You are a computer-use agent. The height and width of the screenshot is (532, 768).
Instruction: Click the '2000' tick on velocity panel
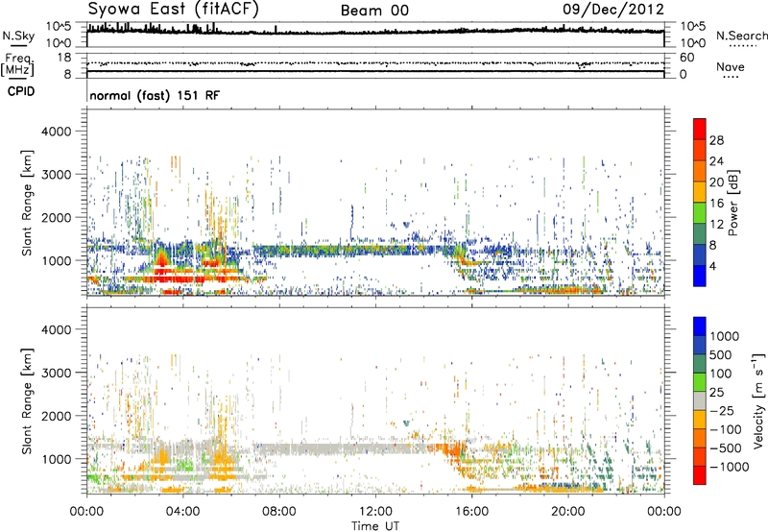(x=57, y=416)
